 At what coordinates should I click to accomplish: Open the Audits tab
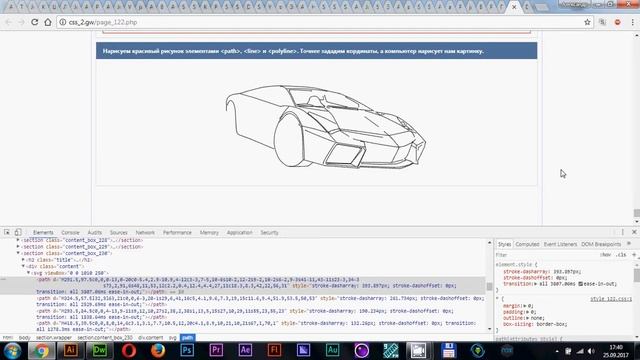click(95, 232)
